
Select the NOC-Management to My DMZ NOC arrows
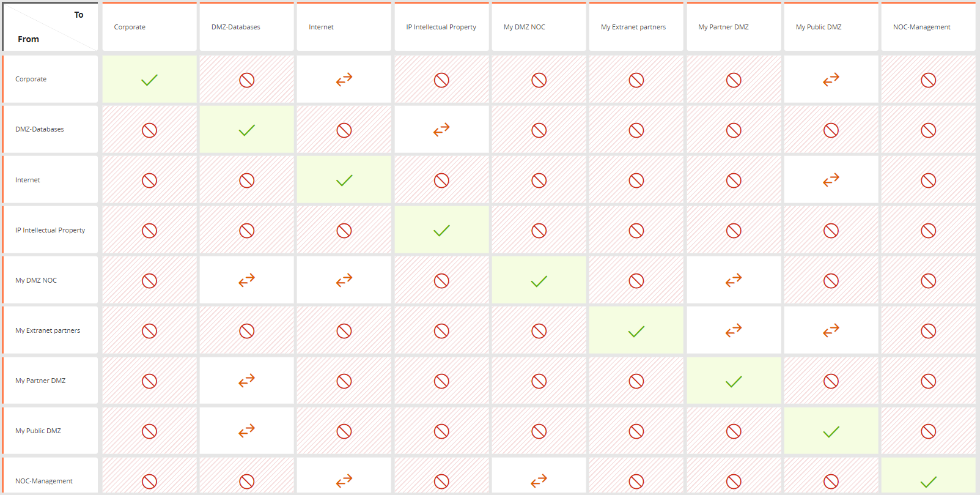[539, 481]
